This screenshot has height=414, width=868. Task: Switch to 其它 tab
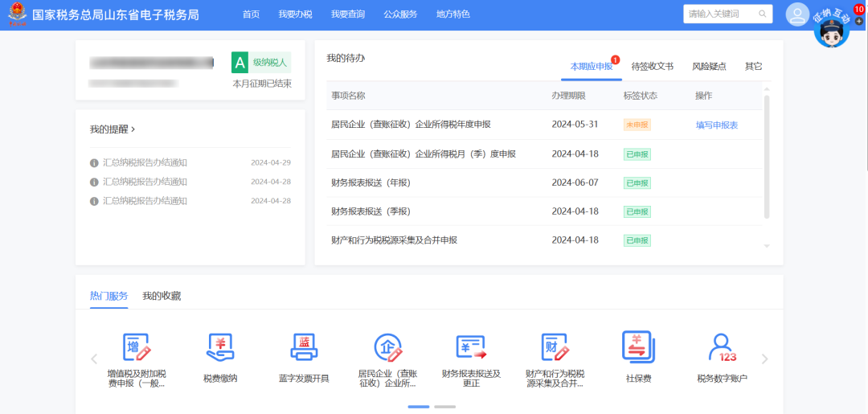(753, 67)
